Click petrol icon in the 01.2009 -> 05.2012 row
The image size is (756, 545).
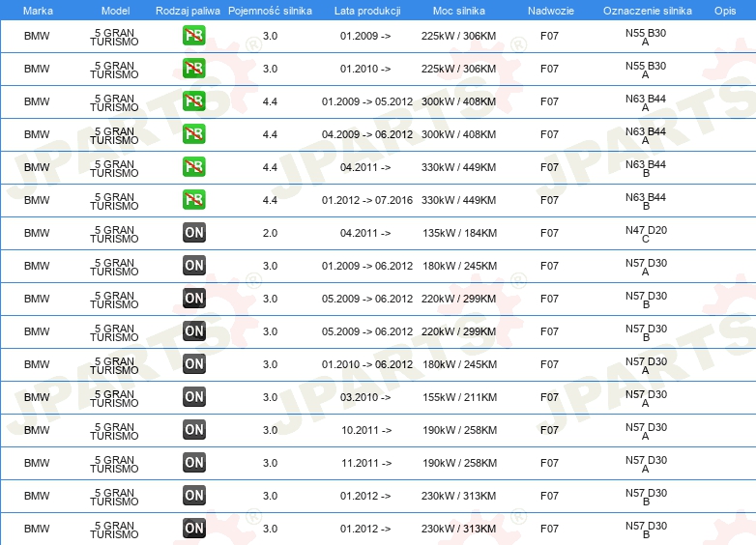pos(193,101)
